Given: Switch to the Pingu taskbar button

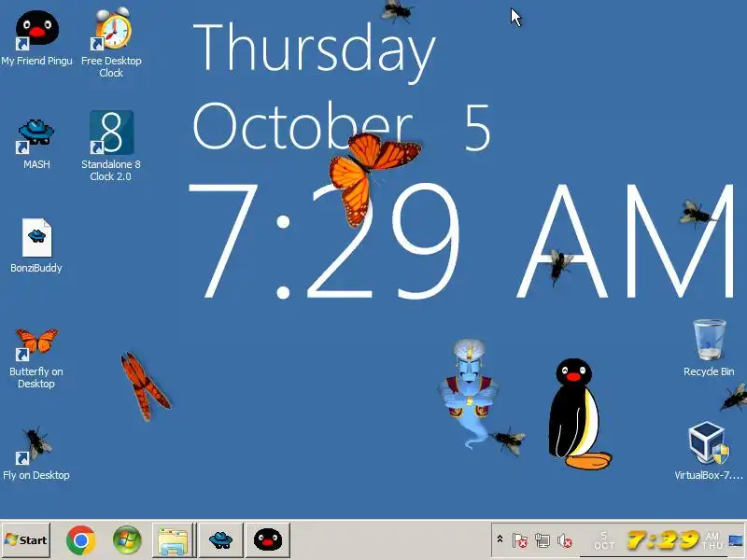Looking at the screenshot, I should pyautogui.click(x=268, y=540).
